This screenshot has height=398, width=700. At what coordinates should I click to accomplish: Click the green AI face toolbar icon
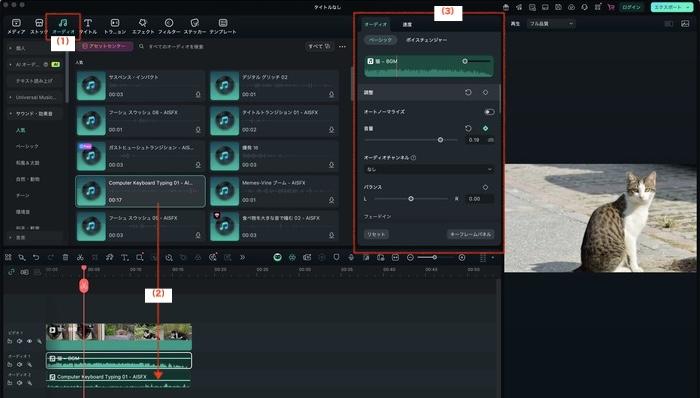(277, 257)
